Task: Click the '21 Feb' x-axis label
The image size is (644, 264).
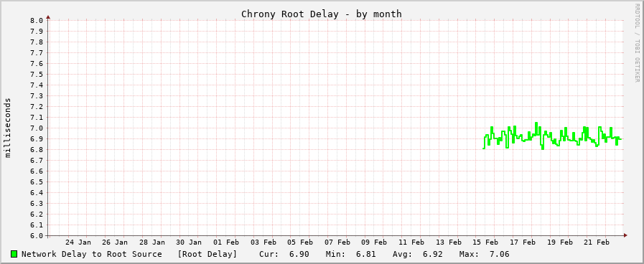Action: tap(597, 242)
